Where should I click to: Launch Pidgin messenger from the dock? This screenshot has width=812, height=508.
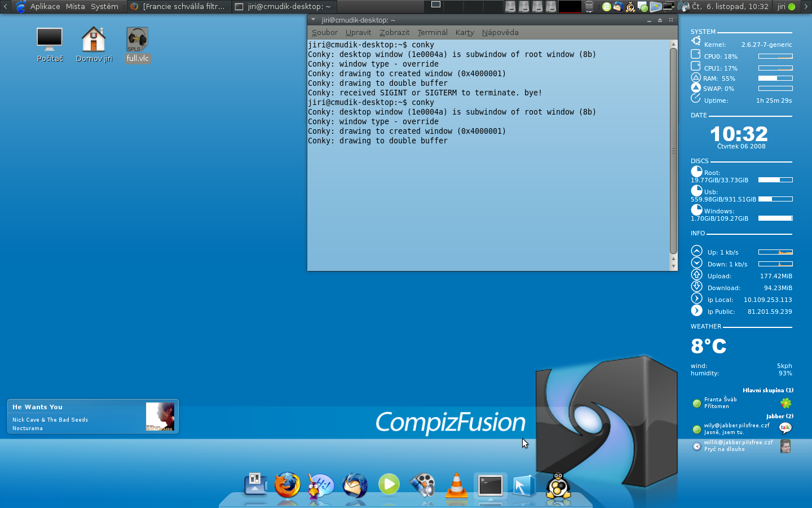point(321,485)
